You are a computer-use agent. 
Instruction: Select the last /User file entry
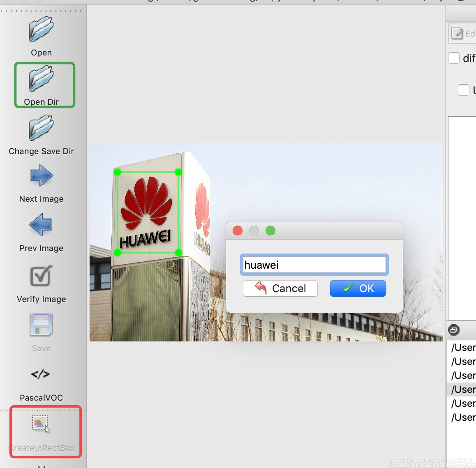pyautogui.click(x=462, y=417)
